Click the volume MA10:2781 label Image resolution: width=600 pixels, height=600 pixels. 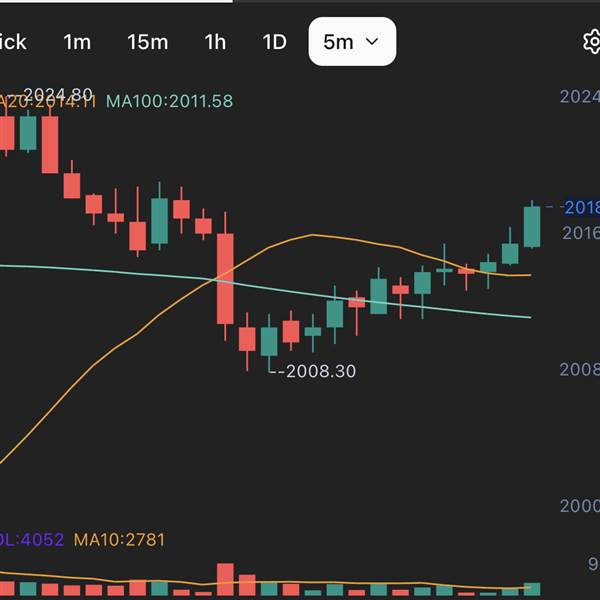point(120,540)
